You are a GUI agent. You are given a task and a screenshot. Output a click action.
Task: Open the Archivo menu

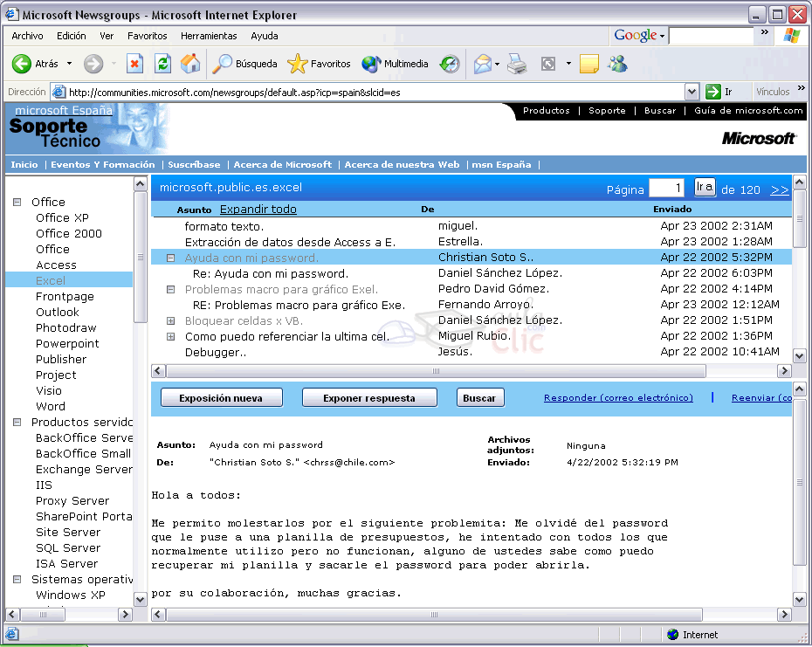click(x=27, y=36)
